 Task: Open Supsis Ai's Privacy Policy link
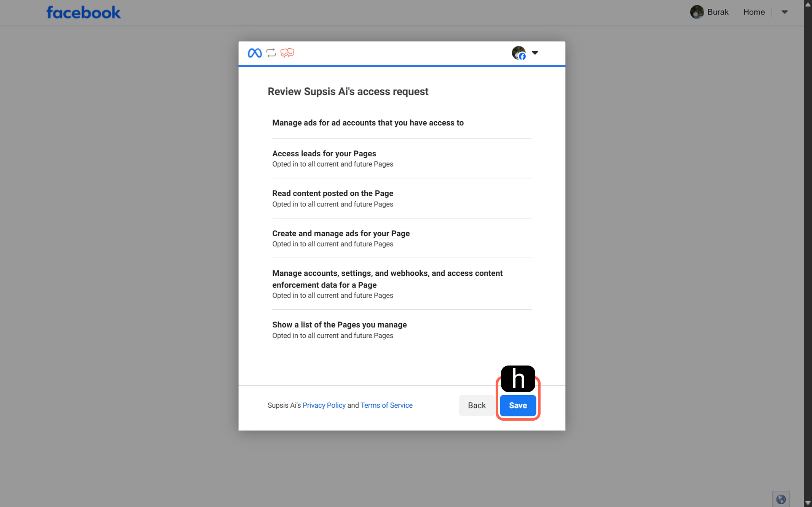[x=324, y=405]
